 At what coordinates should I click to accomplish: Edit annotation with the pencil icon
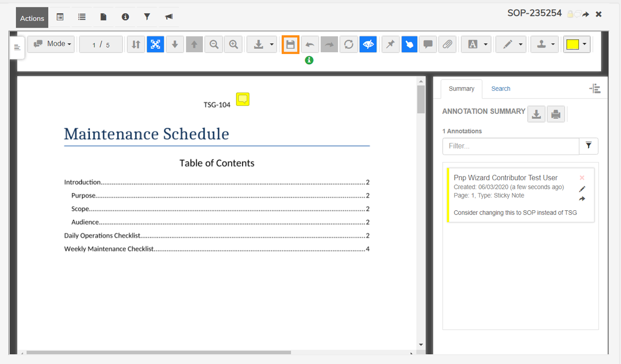coord(582,189)
